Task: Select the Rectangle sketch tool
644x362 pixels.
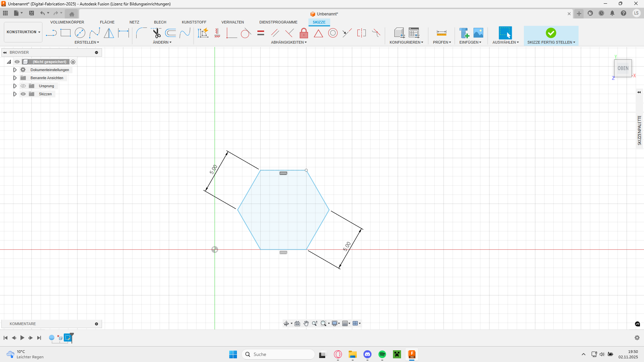Action: (65, 33)
